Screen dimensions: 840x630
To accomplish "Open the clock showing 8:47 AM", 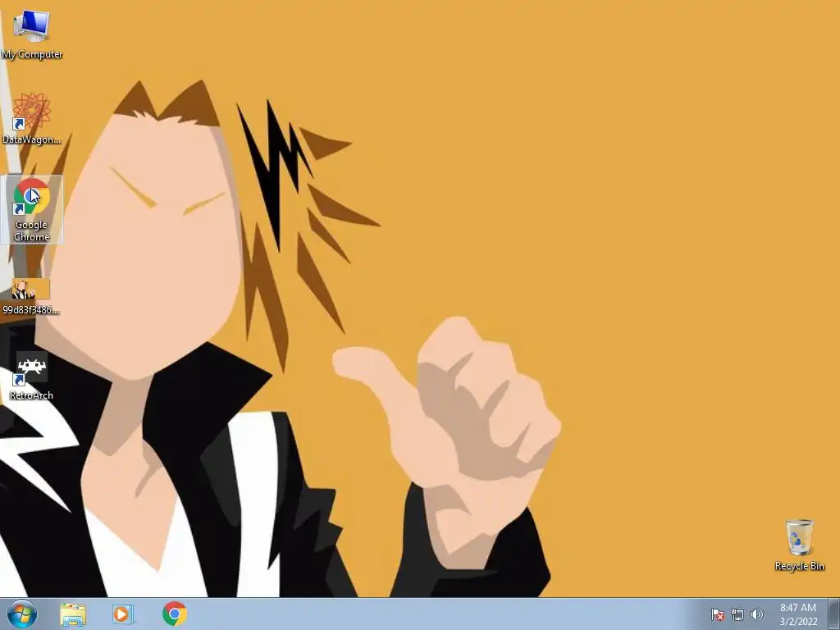I will click(798, 614).
